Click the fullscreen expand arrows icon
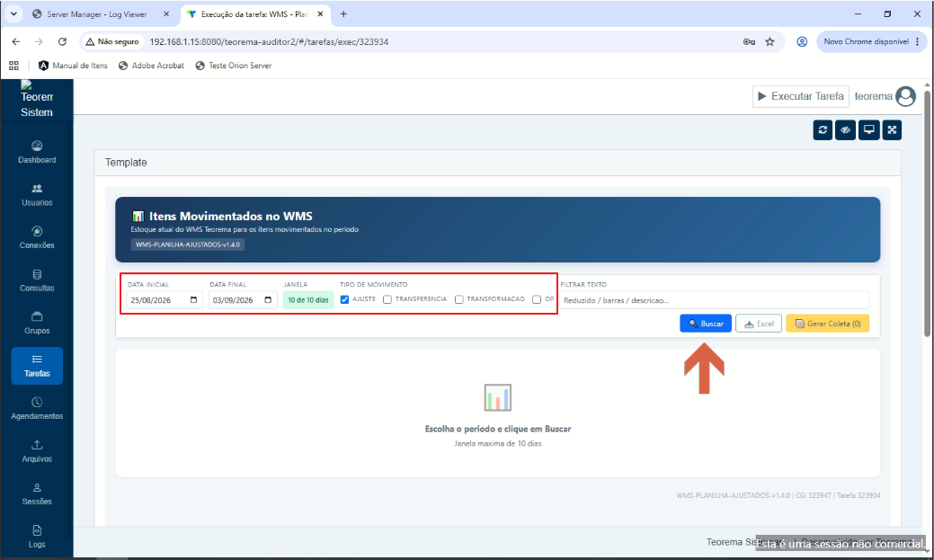The width and height of the screenshot is (934, 560). click(x=892, y=129)
